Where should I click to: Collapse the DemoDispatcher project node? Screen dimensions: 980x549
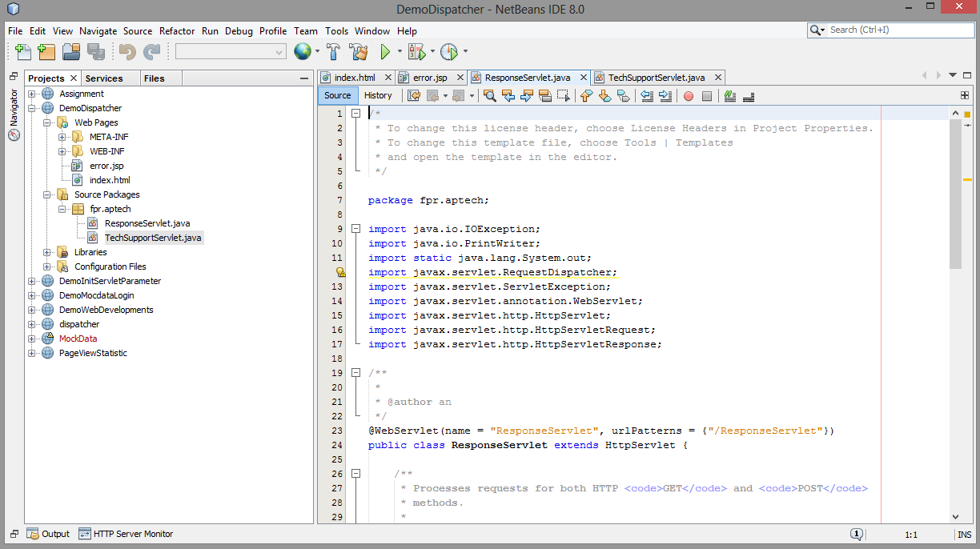(32, 108)
